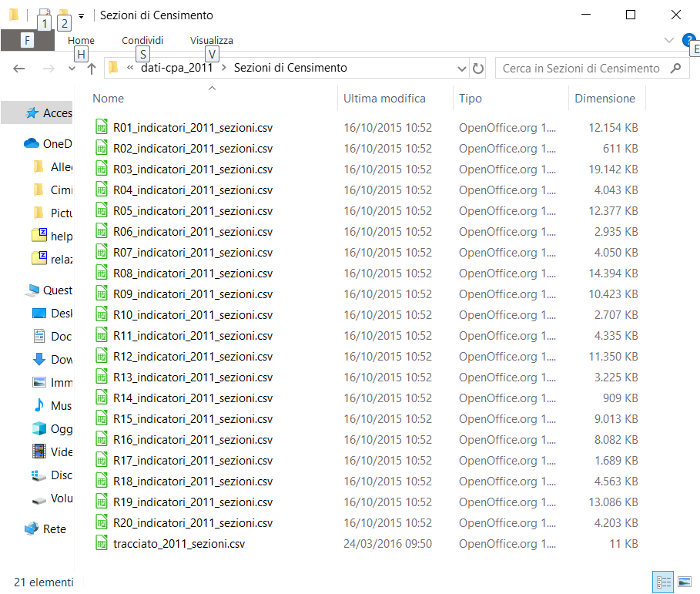
Task: Switch to details view layout
Action: click(662, 582)
